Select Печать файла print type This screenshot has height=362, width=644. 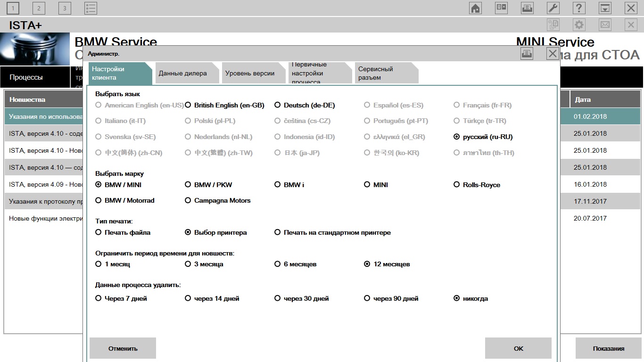point(123,232)
